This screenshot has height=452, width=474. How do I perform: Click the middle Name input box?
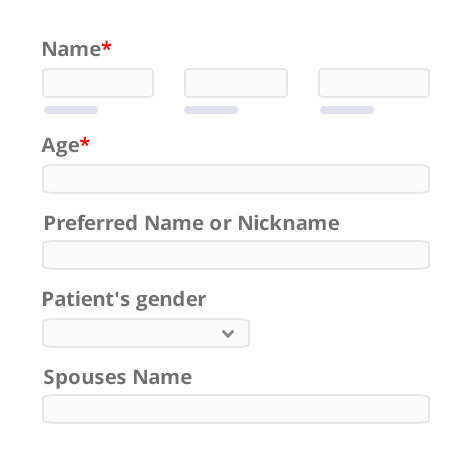(x=236, y=83)
